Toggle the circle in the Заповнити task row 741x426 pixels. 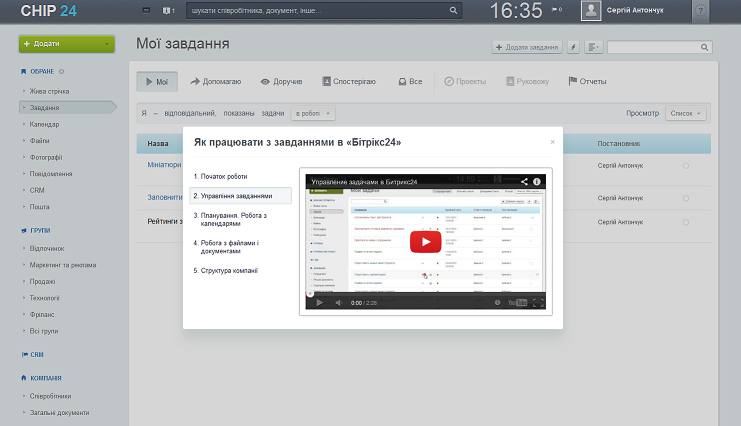[686, 198]
